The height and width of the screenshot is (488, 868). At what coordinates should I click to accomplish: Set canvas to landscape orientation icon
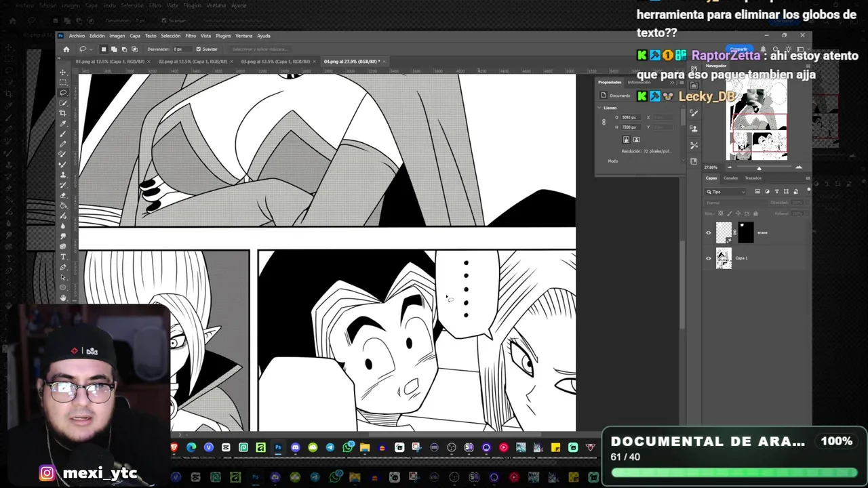[x=636, y=140]
